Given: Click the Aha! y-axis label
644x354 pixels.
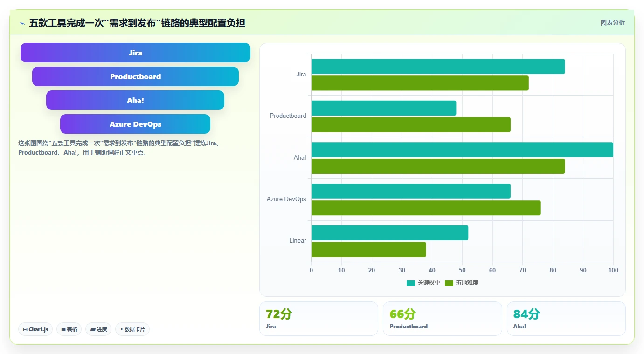Looking at the screenshot, I should 300,158.
